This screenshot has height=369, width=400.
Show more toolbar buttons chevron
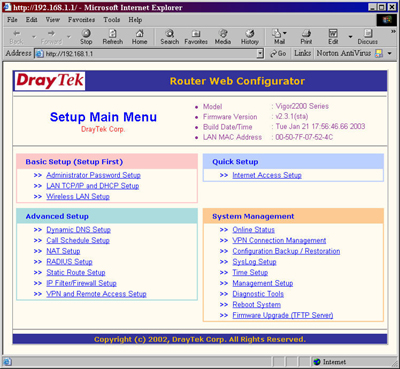[x=393, y=31]
